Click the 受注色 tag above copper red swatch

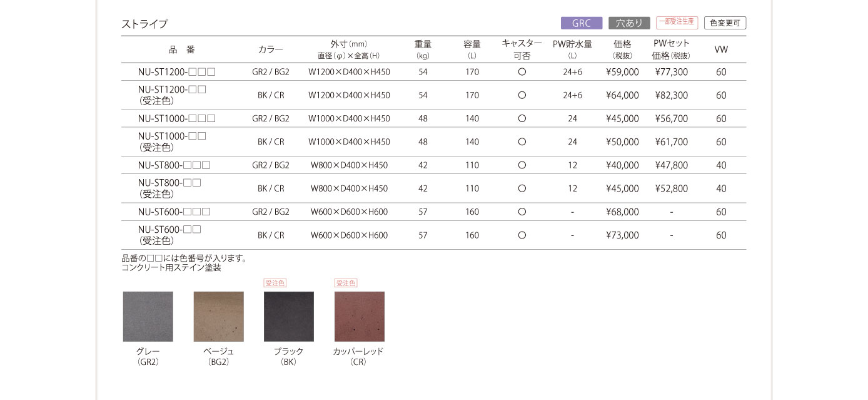(345, 283)
